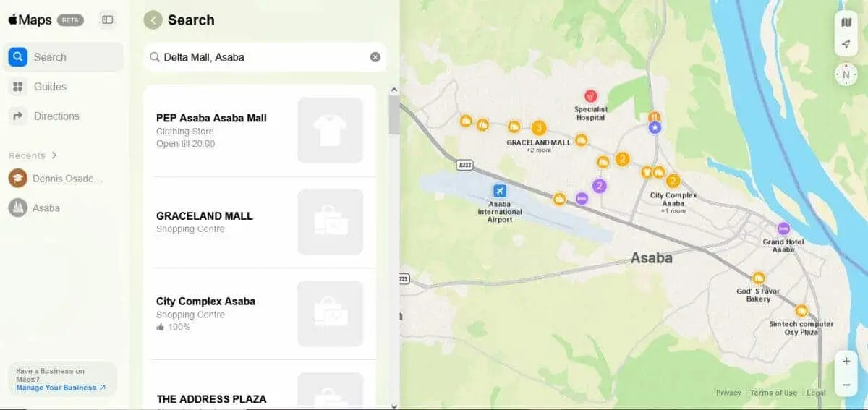This screenshot has width=868, height=410.
Task: Click the GRACELAND MALL +2 more map label
Action: [x=539, y=146]
